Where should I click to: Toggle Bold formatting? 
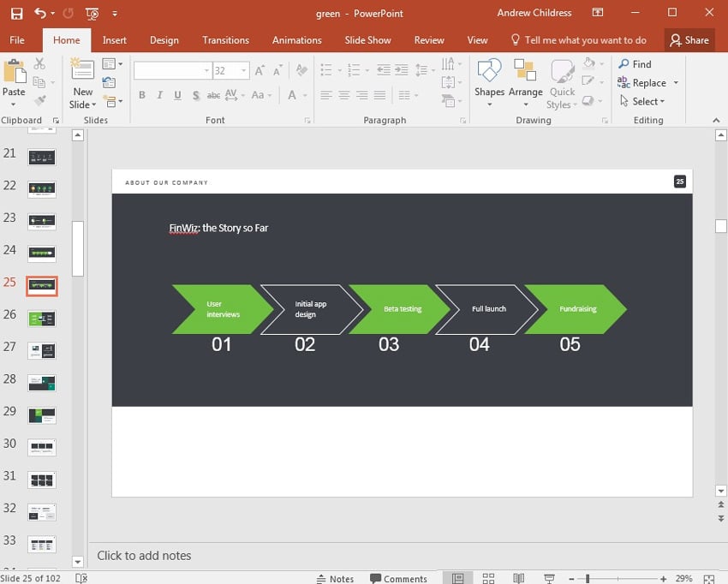[x=142, y=96]
